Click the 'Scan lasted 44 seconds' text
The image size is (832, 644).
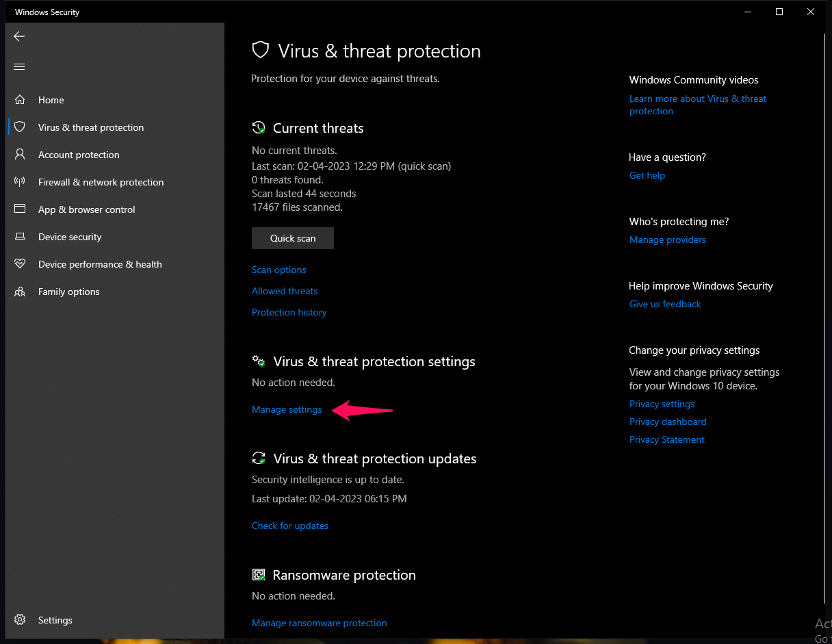tap(304, 193)
